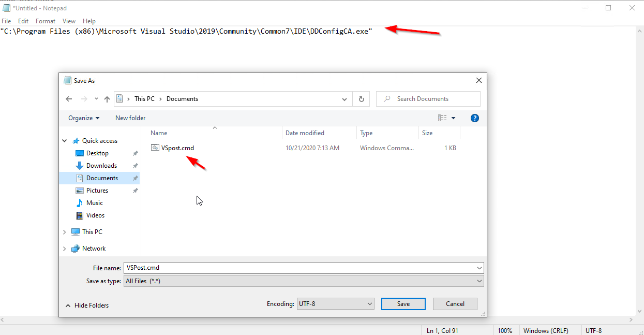Select the Downloads icon in navigation pane
644x335 pixels.
pos(80,166)
